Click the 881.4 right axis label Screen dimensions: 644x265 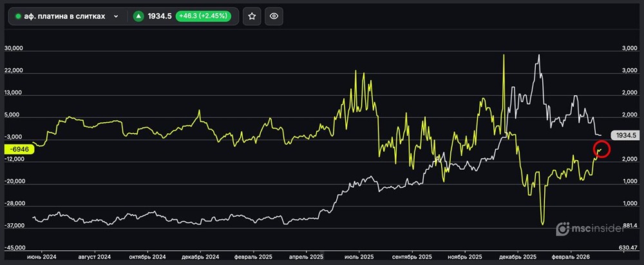coord(628,226)
